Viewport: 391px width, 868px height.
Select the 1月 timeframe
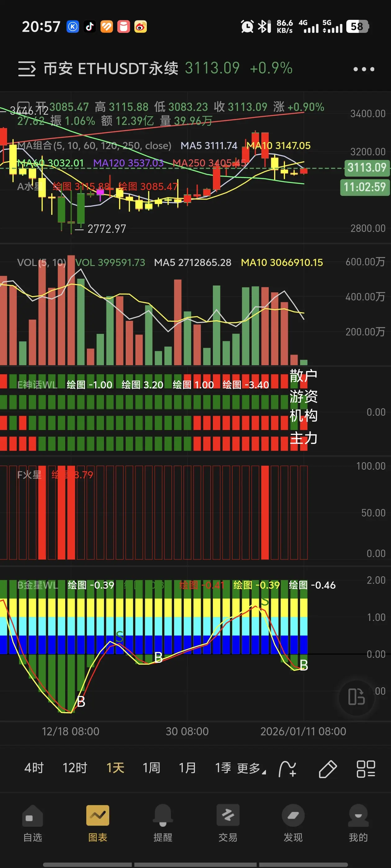(x=187, y=768)
